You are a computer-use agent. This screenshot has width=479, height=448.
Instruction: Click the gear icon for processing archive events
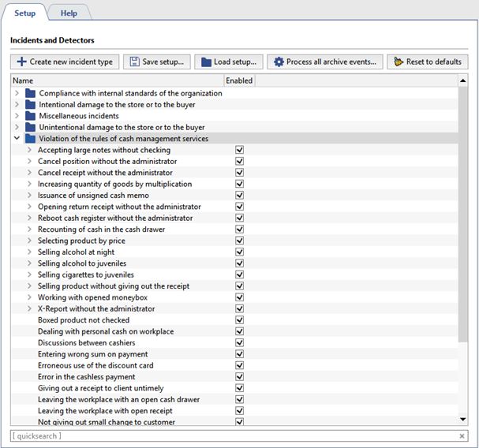[278, 62]
